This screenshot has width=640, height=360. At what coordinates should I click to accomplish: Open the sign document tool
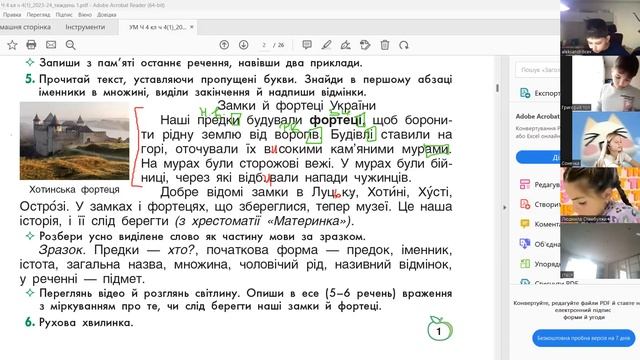[x=346, y=45]
